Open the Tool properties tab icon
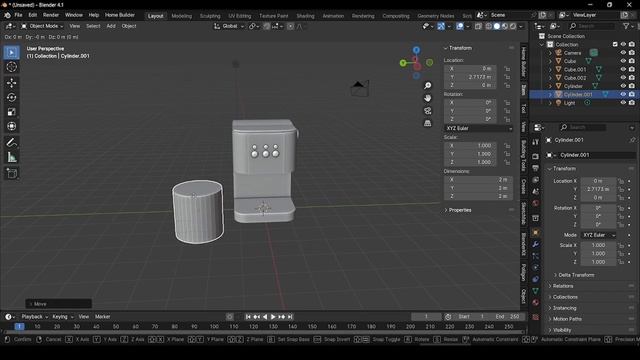The height and width of the screenshot is (360, 640). tap(536, 142)
